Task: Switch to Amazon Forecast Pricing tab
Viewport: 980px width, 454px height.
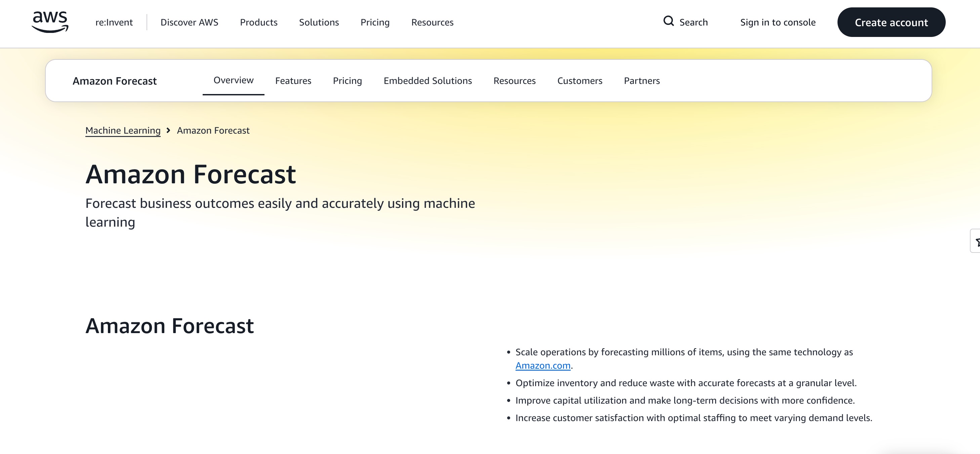Action: coord(348,81)
